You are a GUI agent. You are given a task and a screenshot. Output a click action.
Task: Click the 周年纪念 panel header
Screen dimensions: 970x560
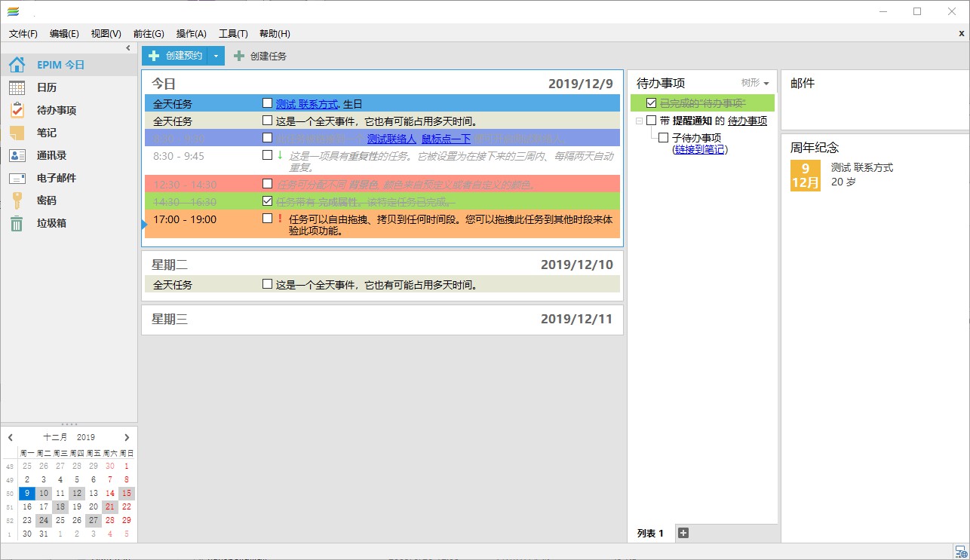(x=815, y=148)
